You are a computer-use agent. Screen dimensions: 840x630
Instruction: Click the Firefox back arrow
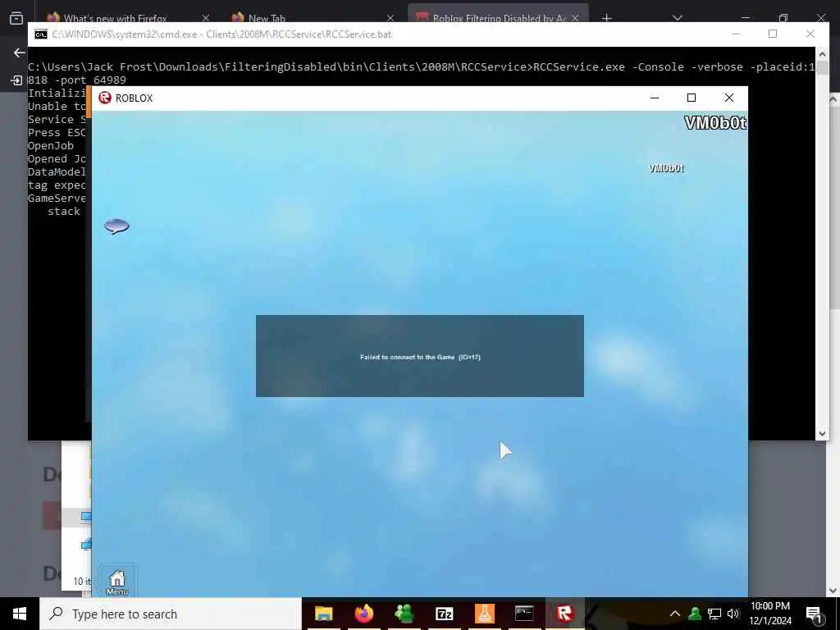pos(20,52)
